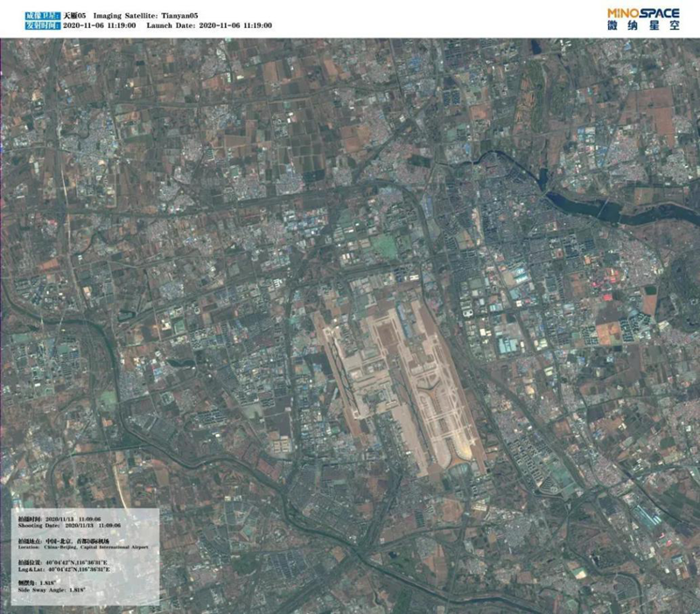The image size is (700, 614).
Task: Click the blue 发射时间 label
Action: point(19,25)
